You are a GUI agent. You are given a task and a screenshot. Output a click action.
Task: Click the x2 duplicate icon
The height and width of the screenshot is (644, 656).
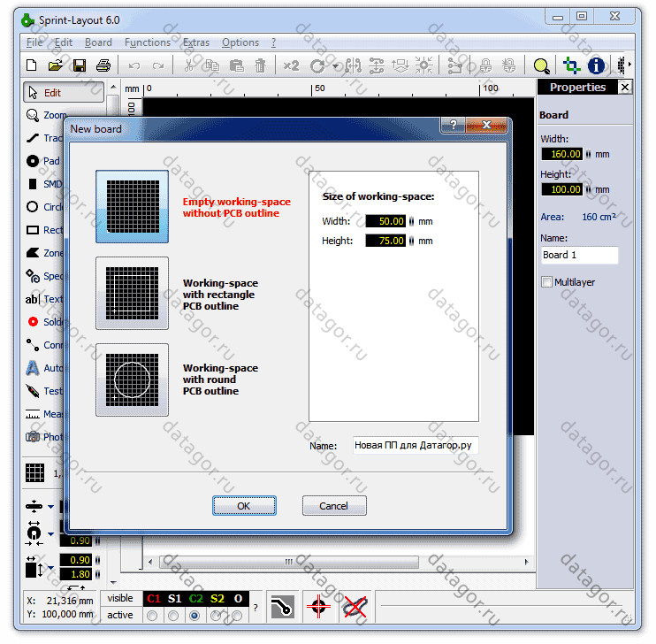click(291, 65)
